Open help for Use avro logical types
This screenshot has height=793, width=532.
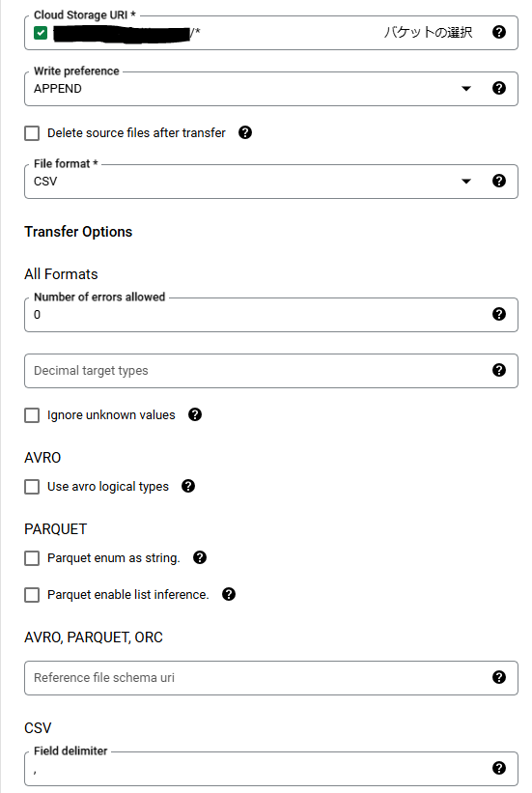tap(188, 487)
